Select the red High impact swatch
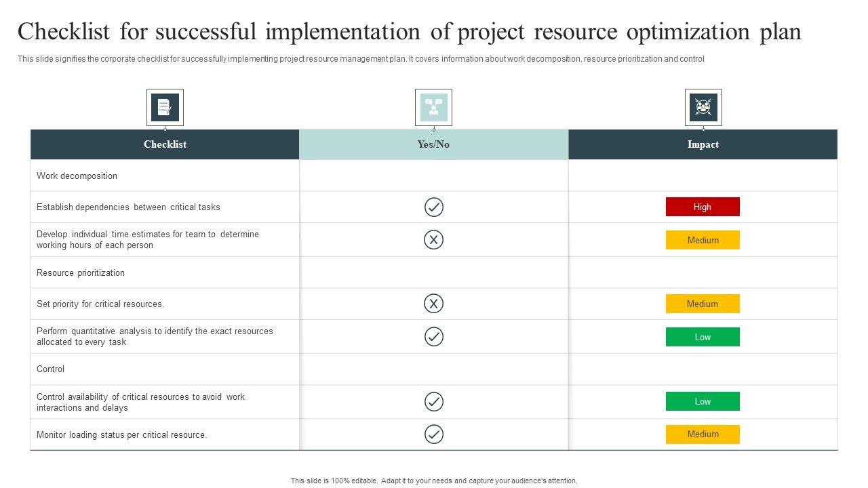Viewport: 868px width, 488px height. tap(703, 207)
